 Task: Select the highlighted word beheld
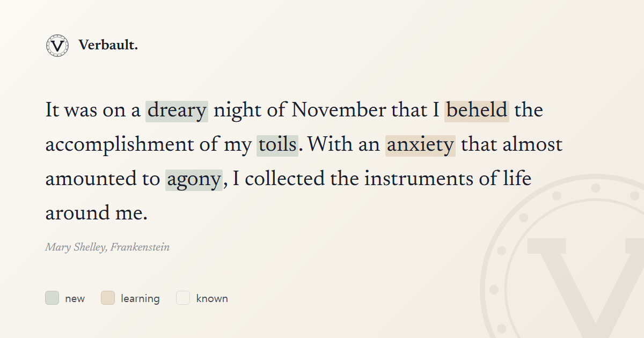coord(477,111)
